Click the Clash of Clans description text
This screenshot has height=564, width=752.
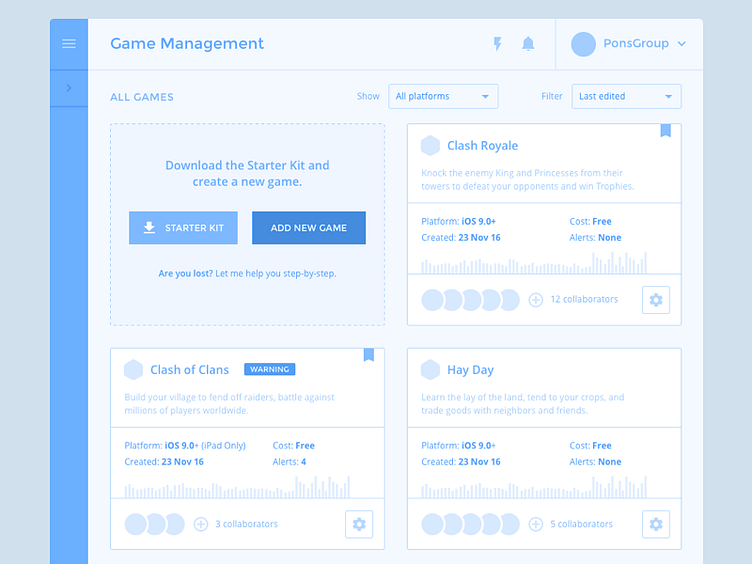click(x=229, y=404)
